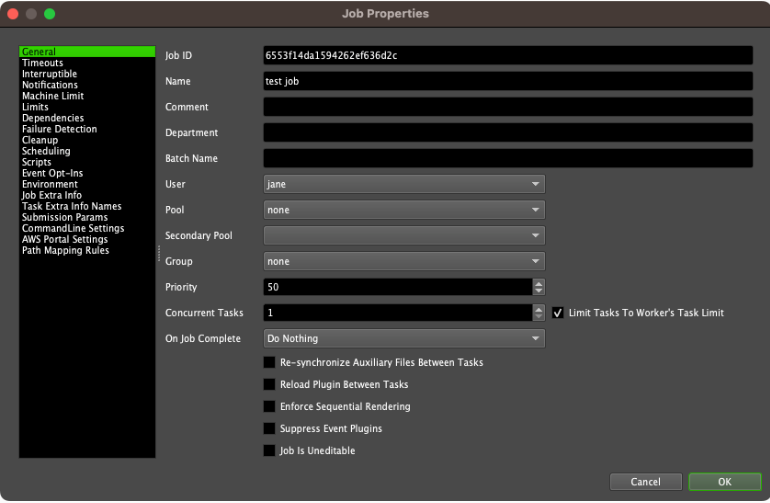Cancel the Job Properties dialog
This screenshot has height=503, width=770.
(x=646, y=482)
